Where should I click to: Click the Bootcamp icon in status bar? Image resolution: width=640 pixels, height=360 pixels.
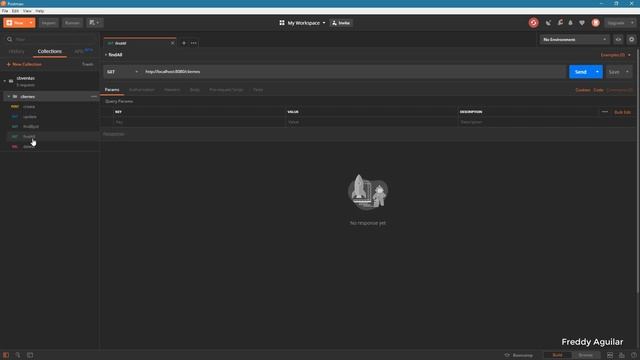(507, 355)
